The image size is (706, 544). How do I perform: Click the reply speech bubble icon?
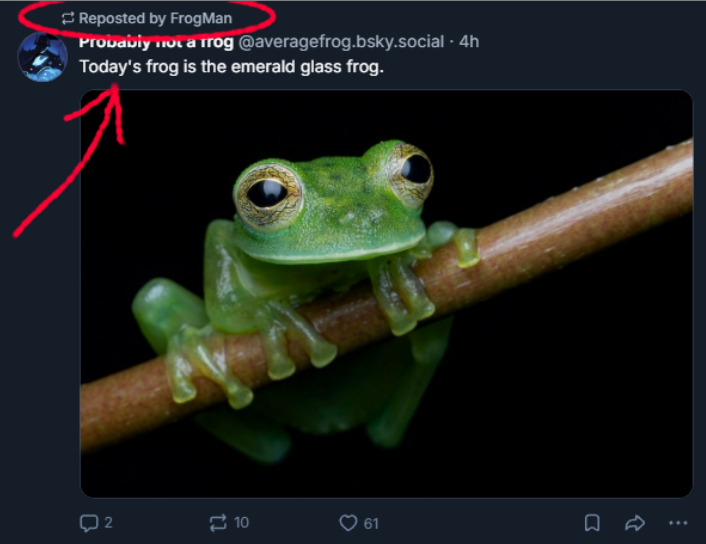89,522
